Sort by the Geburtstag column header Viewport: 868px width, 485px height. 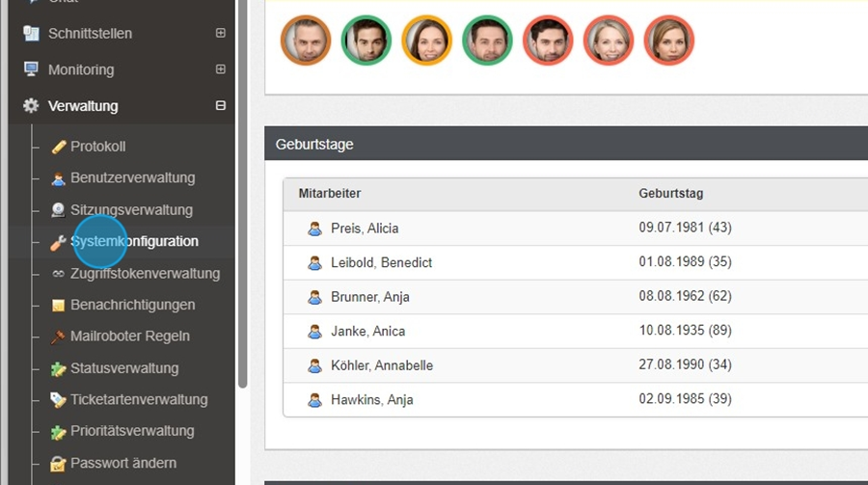point(670,194)
